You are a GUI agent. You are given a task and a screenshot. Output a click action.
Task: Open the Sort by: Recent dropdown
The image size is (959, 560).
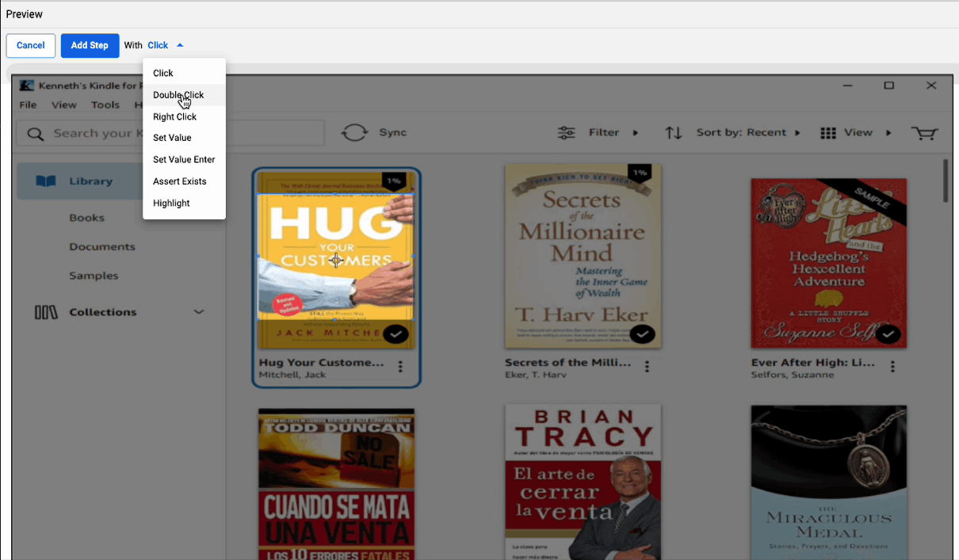tap(747, 133)
